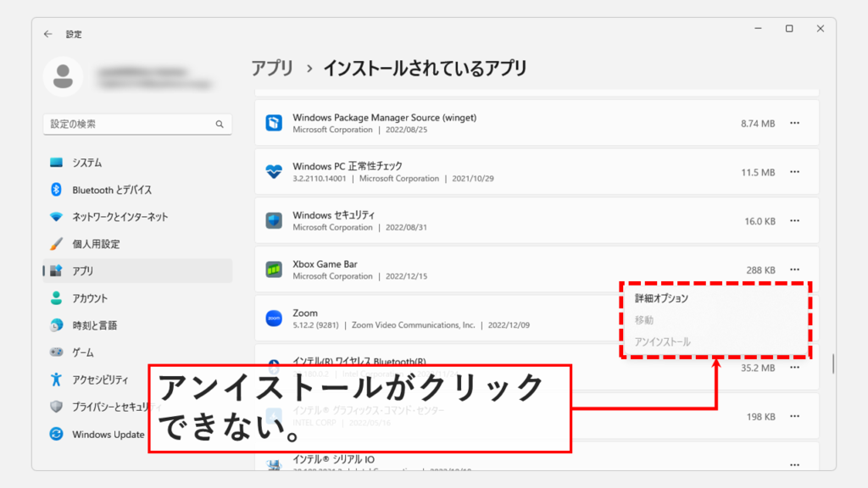This screenshot has width=868, height=488.
Task: Click the ゲーム controller icon
Action: (56, 352)
